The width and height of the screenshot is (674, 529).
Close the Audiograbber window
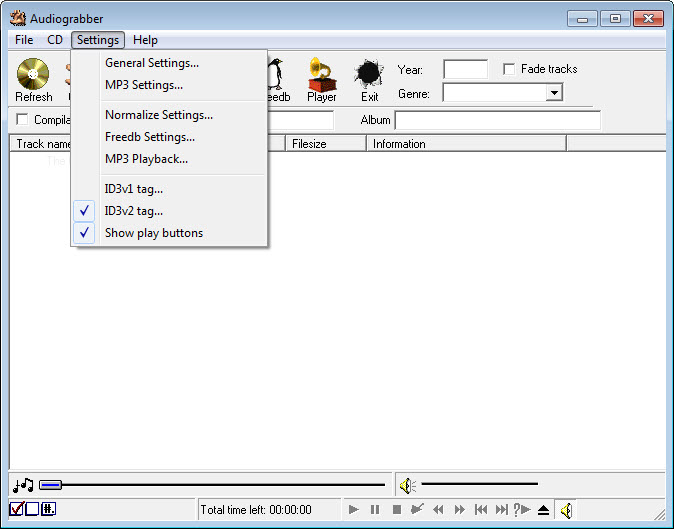(x=648, y=19)
